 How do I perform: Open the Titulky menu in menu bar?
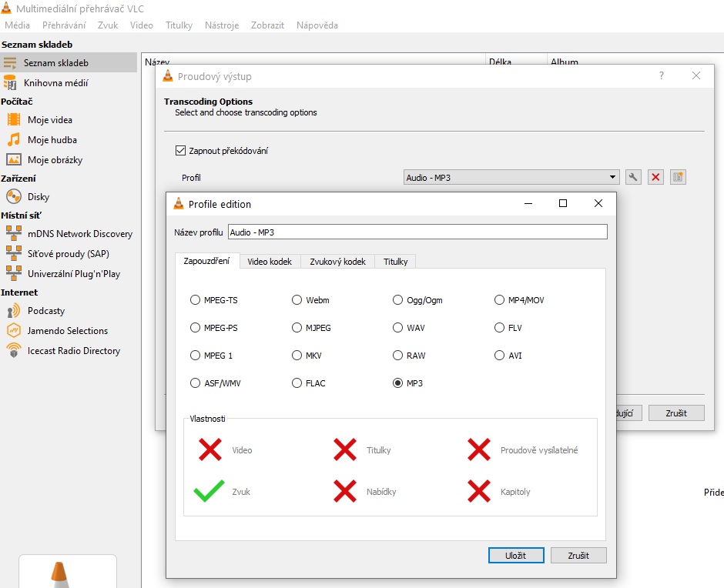tap(179, 25)
